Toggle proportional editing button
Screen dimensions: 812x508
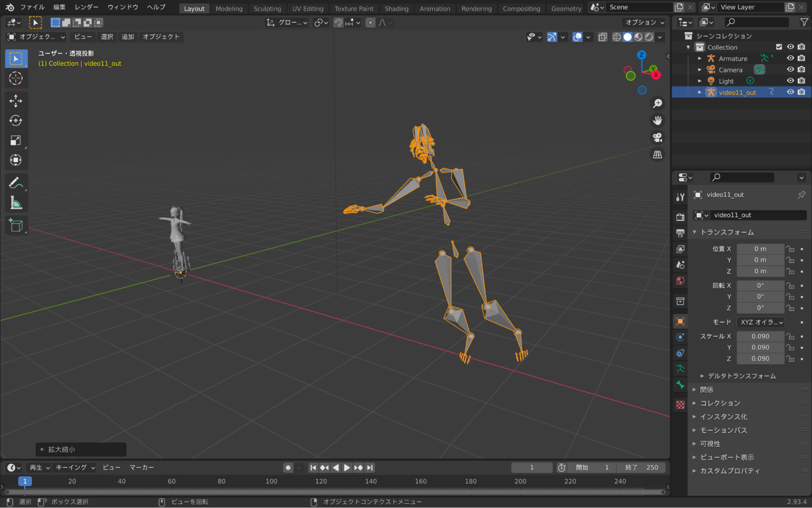tap(370, 23)
